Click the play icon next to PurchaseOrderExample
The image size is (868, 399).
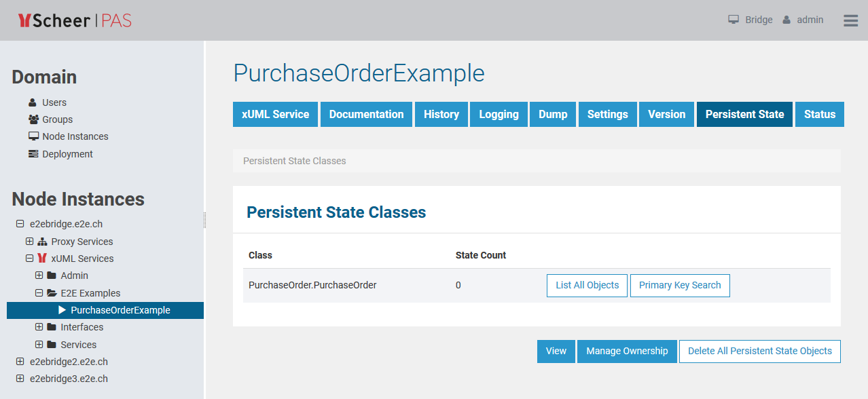point(61,310)
